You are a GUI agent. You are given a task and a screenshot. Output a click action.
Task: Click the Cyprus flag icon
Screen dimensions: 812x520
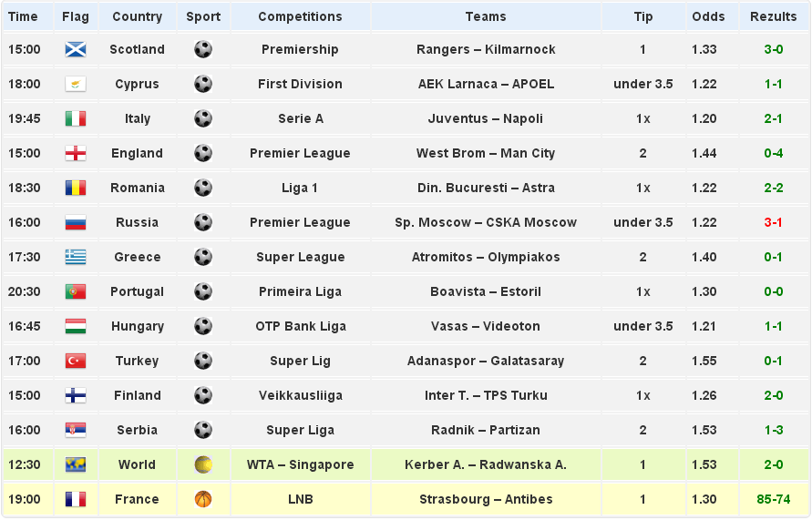coord(76,84)
